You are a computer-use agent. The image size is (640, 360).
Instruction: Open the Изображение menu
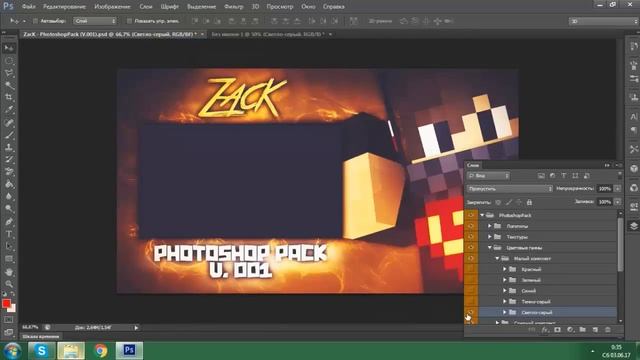pyautogui.click(x=112, y=7)
